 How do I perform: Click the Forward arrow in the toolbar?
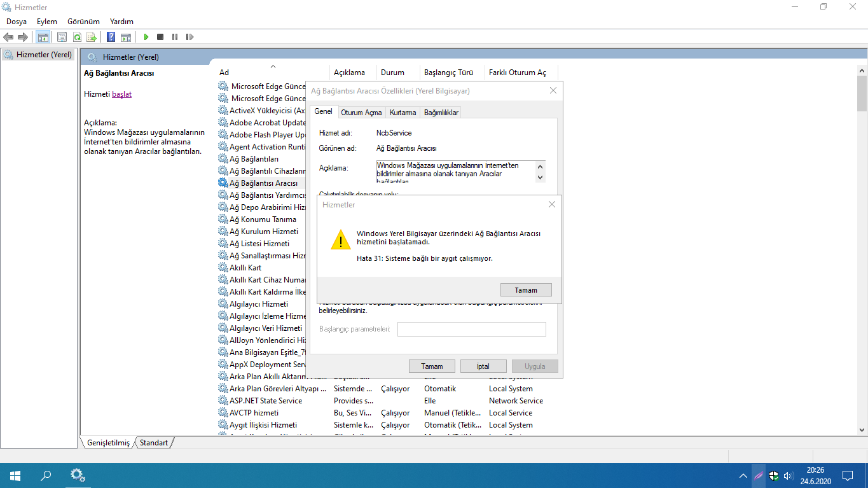23,37
